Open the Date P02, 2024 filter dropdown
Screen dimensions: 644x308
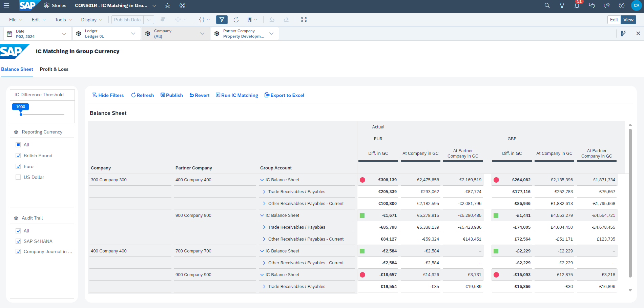pos(64,34)
